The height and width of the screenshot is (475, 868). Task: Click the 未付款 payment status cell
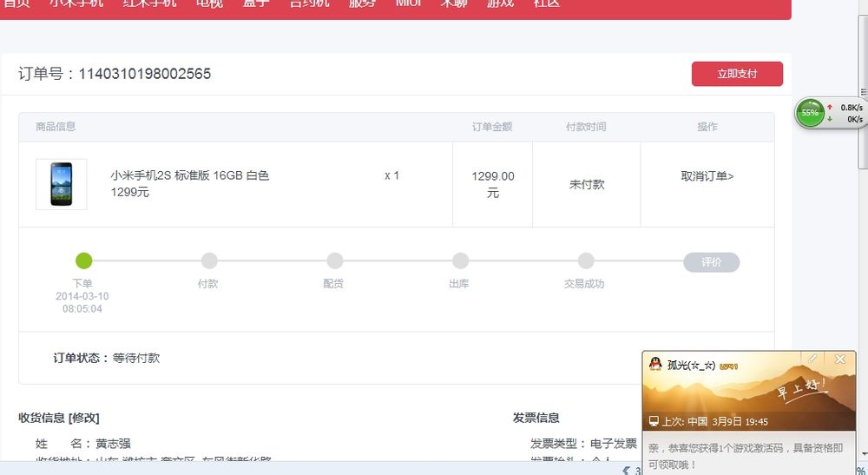pos(587,184)
